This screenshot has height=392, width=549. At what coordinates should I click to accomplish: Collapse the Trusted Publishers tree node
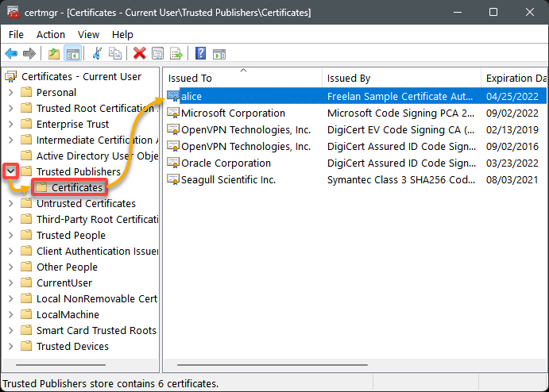click(x=11, y=171)
